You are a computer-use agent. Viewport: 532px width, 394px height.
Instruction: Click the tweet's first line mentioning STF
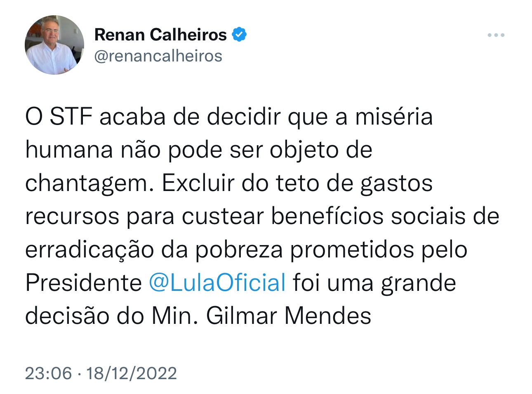coord(229,117)
